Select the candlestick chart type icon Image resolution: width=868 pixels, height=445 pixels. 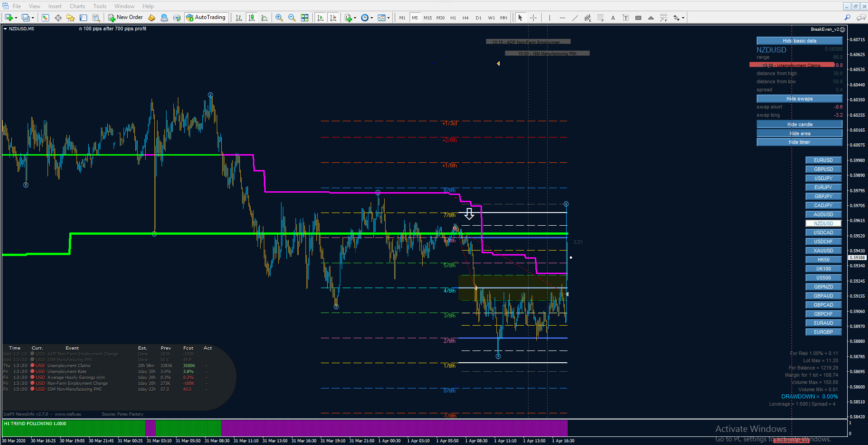coord(252,18)
